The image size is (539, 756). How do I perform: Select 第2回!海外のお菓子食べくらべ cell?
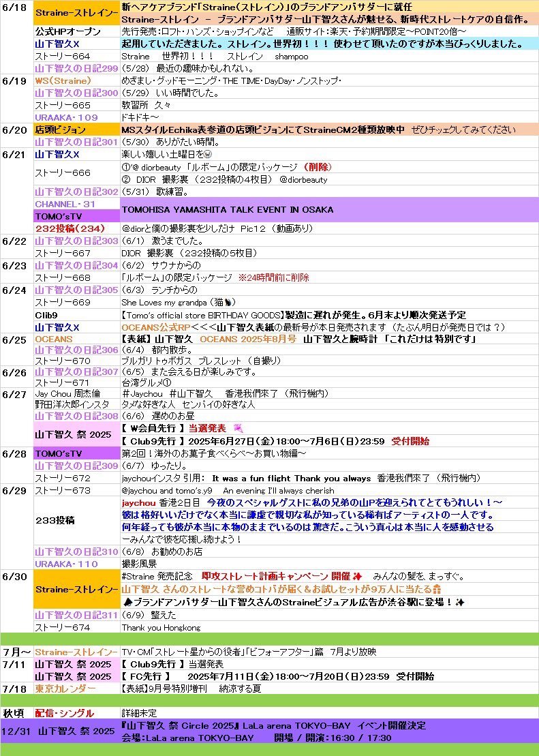329,454
